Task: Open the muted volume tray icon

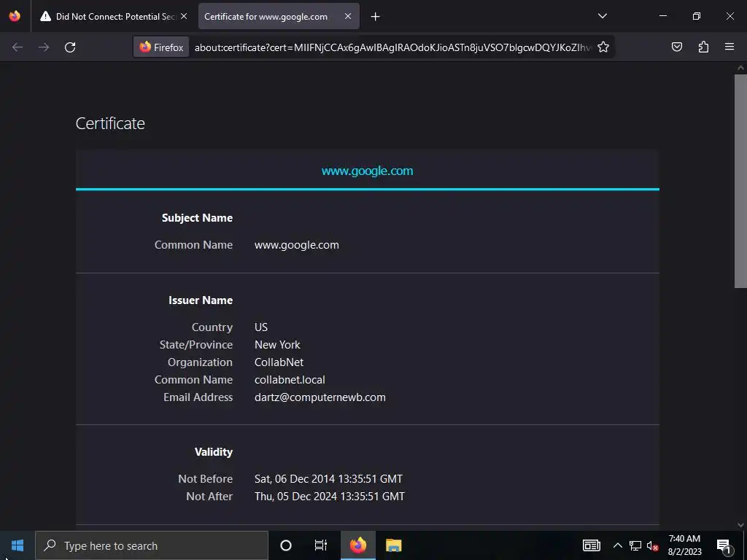Action: (652, 546)
